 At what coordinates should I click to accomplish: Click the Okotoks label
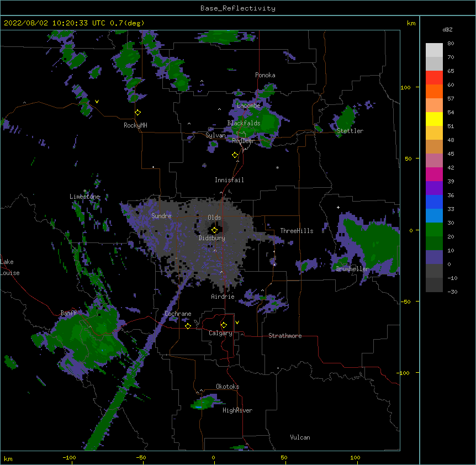[228, 387]
